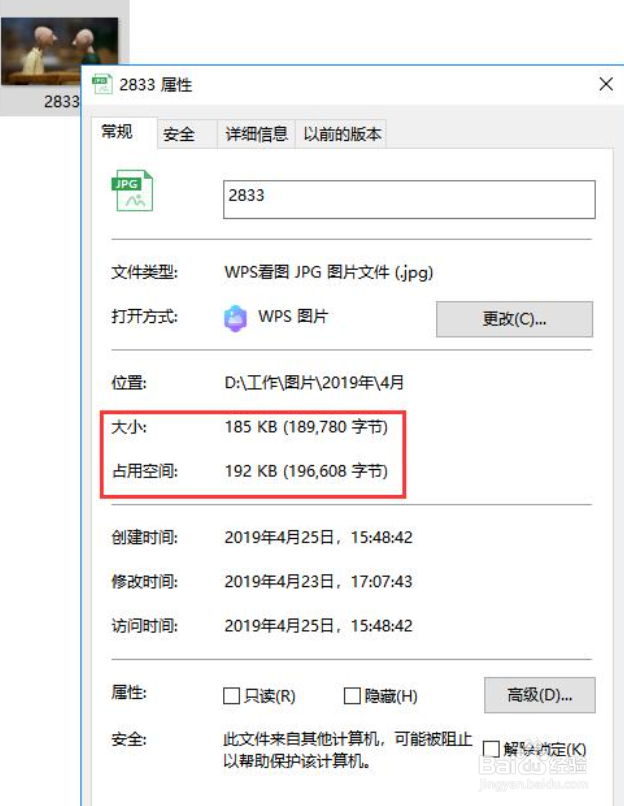Click the WPS 图片 app icon
The image size is (624, 806).
[x=235, y=318]
